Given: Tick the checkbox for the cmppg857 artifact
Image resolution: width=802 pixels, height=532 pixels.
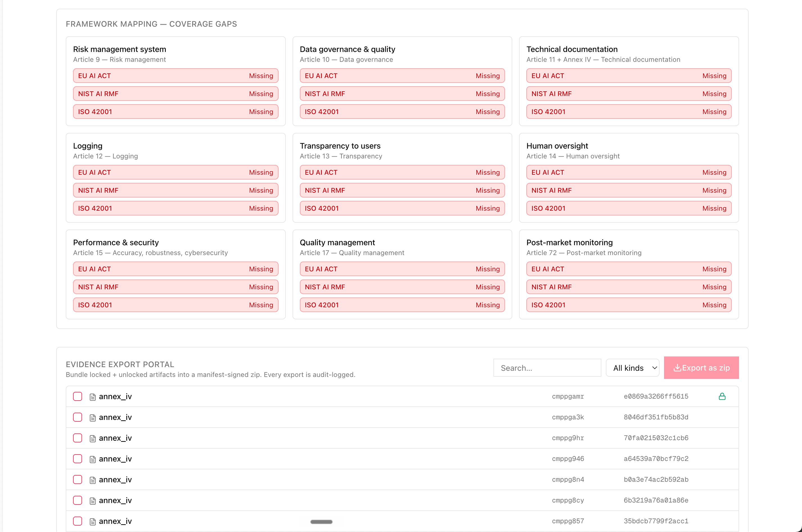Looking at the screenshot, I should (77, 521).
